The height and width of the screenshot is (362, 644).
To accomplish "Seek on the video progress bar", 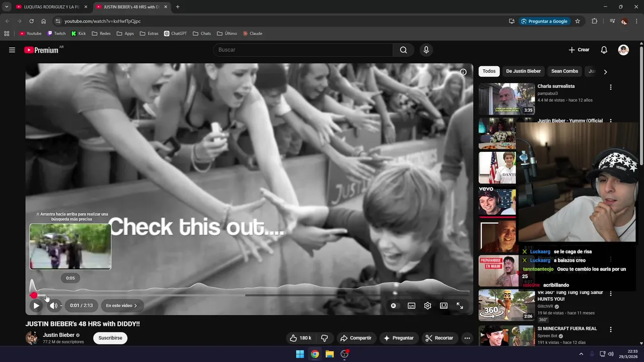I will tap(250, 295).
